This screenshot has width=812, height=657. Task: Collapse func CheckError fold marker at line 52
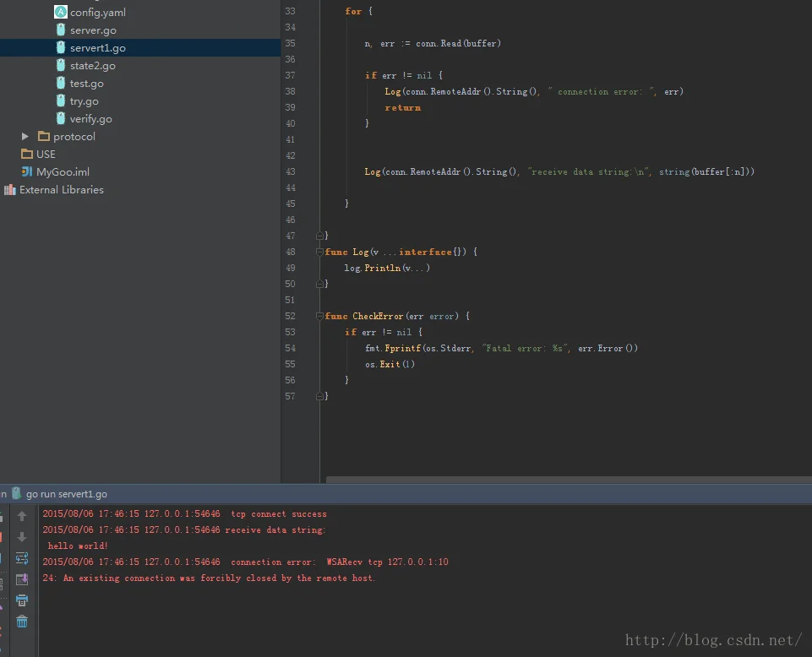[x=319, y=317]
